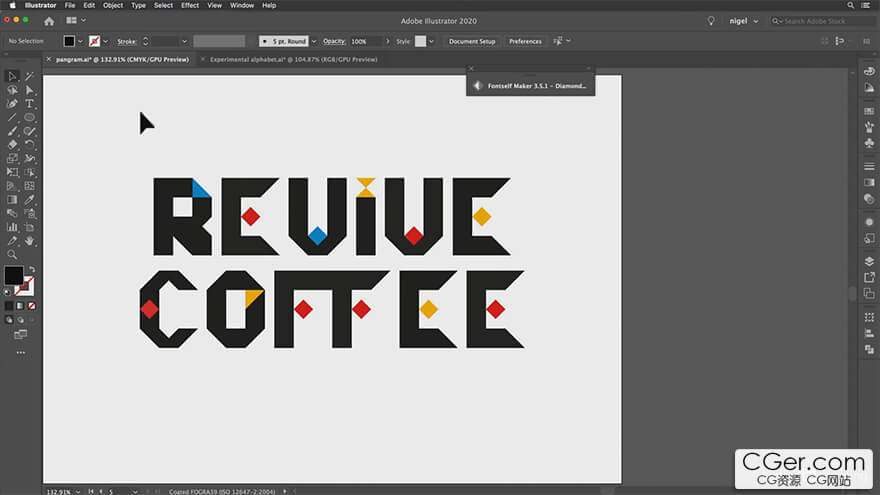Set paint mode to Gradient
The image size is (880, 495).
(20, 306)
